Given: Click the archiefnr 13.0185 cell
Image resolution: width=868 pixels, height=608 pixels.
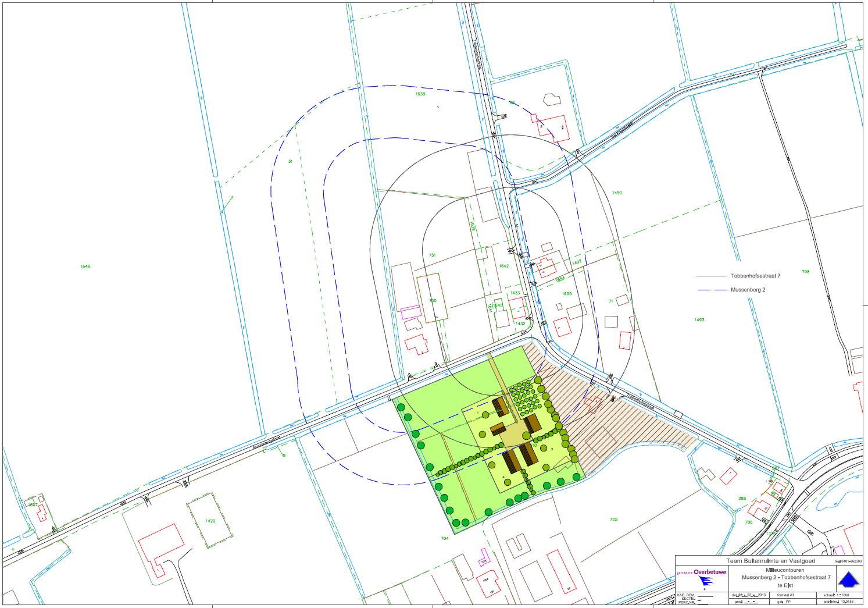Looking at the screenshot, I should click(x=838, y=602).
